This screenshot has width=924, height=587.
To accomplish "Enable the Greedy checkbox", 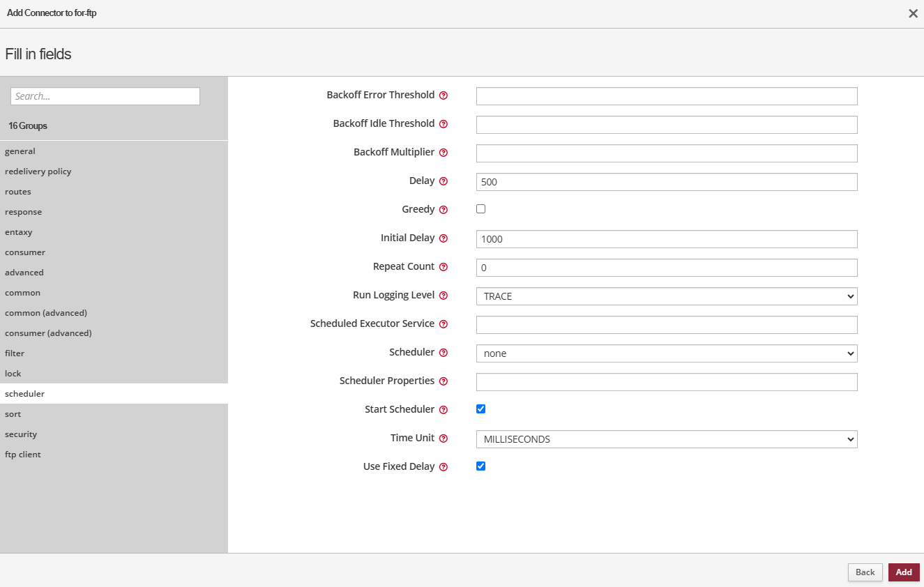I will (x=480, y=209).
